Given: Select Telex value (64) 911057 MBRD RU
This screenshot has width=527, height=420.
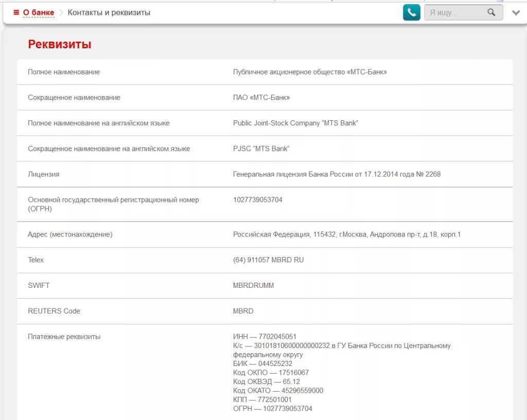Looking at the screenshot, I should tap(268, 260).
